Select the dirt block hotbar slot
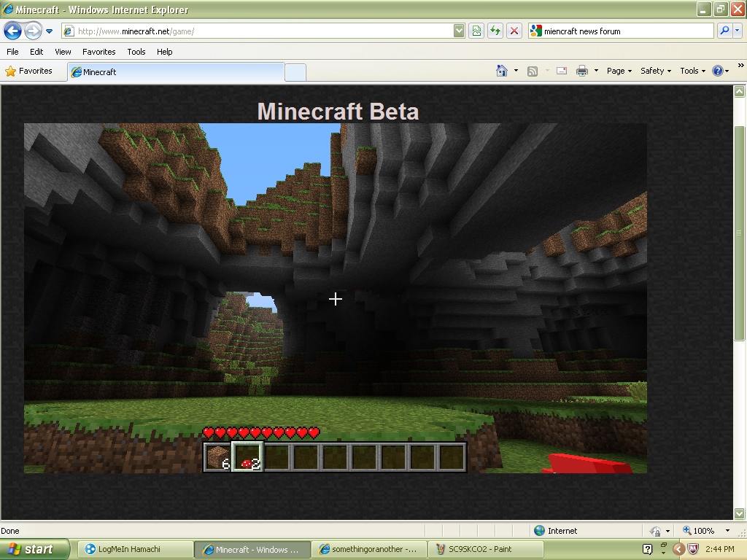 217,456
